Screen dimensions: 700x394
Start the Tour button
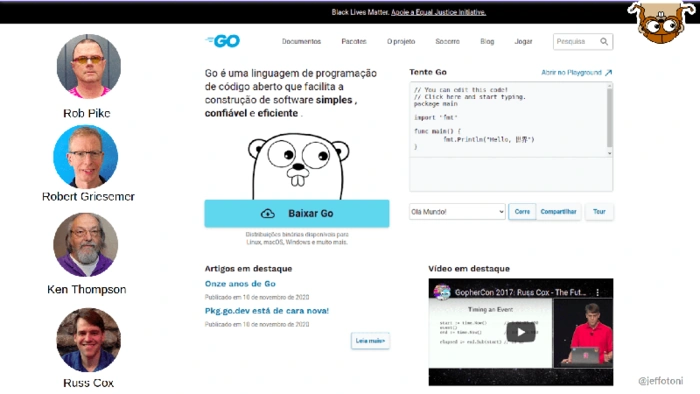[599, 212]
